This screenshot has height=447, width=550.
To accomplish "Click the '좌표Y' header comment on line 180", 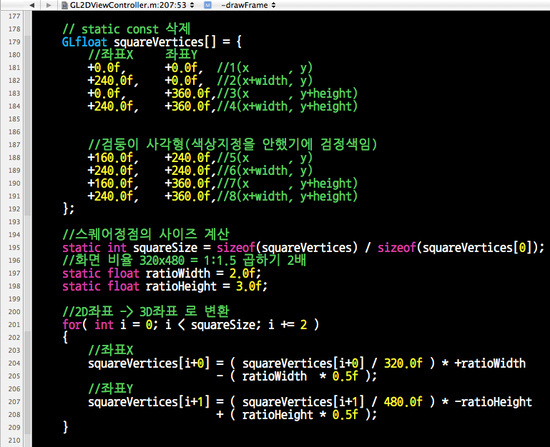I will 181,55.
